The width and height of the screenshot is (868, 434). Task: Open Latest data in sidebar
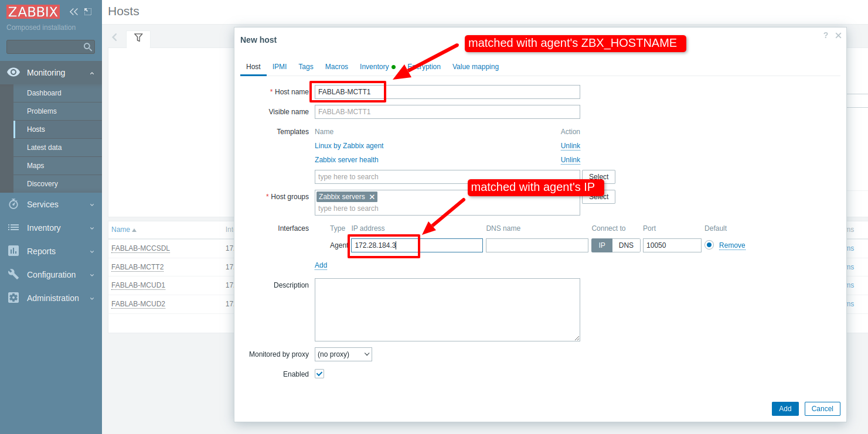57,148
